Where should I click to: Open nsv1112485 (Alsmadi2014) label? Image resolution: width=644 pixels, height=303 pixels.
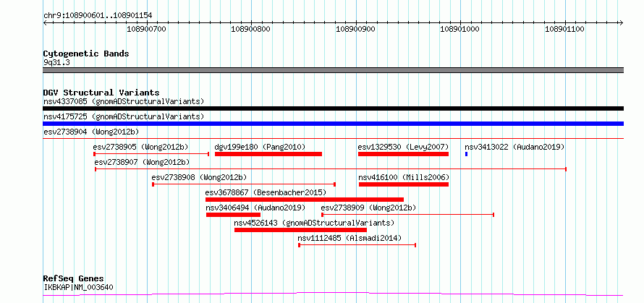pyautogui.click(x=350, y=238)
